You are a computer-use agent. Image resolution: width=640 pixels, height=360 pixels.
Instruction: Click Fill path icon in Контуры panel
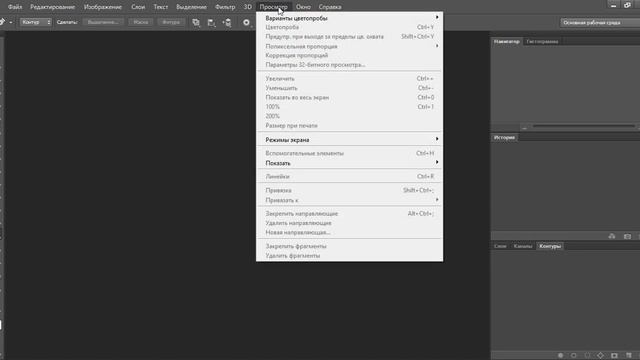tap(560, 356)
